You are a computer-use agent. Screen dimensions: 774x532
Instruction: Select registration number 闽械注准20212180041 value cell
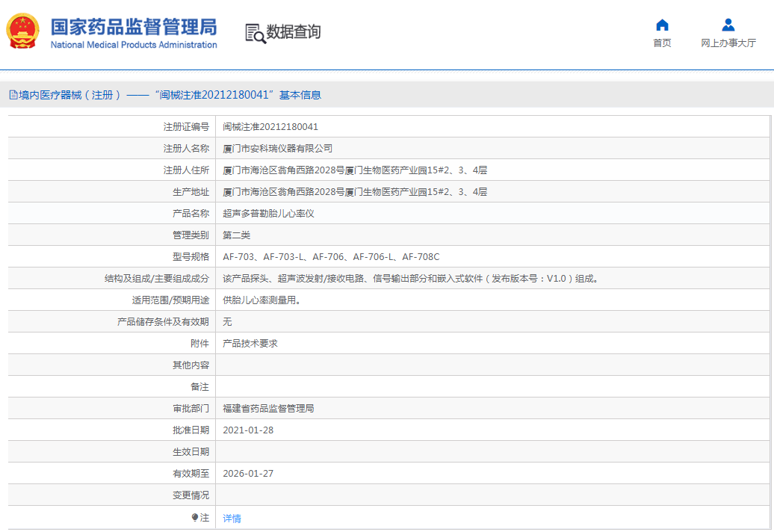tap(270, 127)
